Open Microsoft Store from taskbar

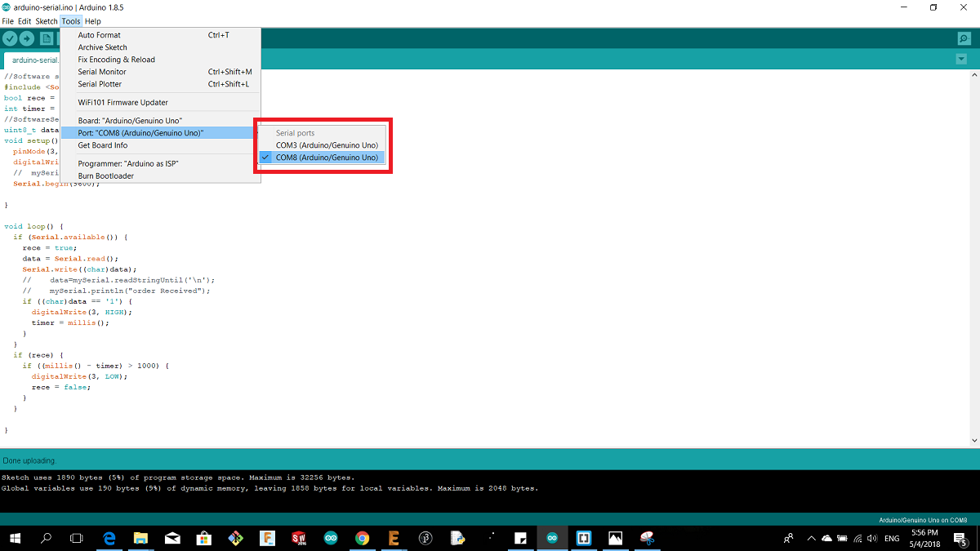coord(203,539)
